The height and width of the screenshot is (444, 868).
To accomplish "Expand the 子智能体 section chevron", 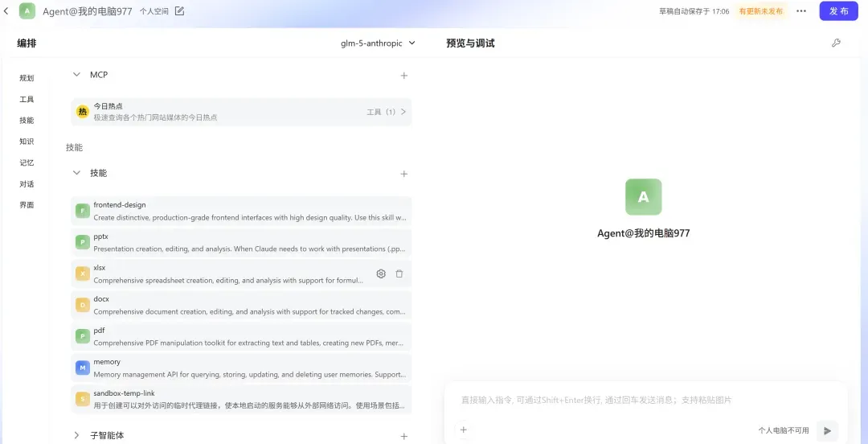I will 77,436.
